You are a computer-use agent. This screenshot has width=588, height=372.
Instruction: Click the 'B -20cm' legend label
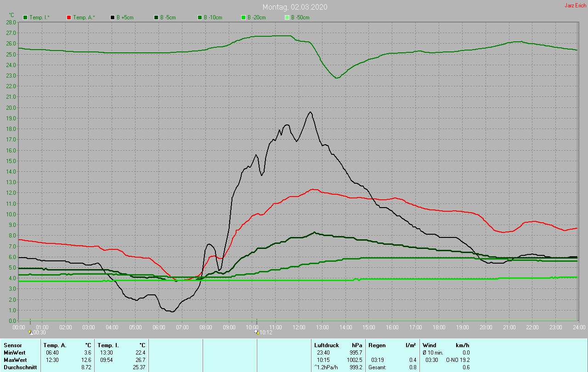[x=257, y=17]
